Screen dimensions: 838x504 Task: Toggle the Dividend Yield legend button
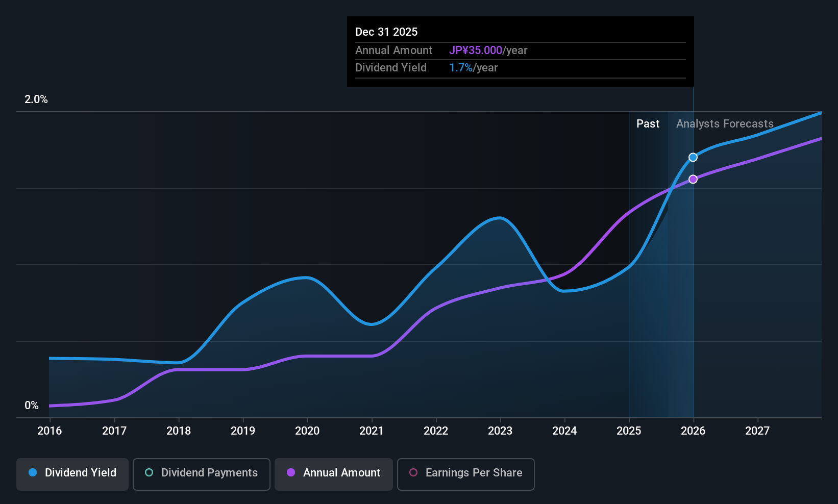tap(72, 473)
